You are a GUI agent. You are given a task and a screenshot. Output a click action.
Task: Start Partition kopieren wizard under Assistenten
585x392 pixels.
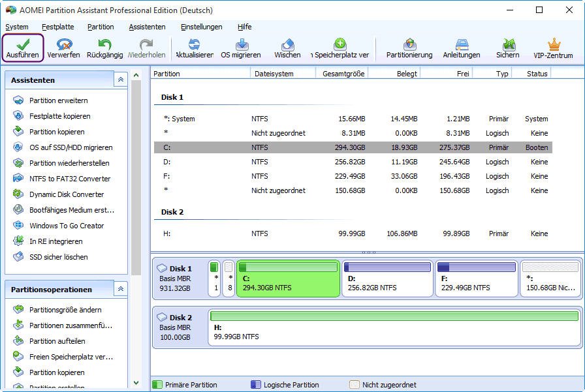pyautogui.click(x=49, y=132)
